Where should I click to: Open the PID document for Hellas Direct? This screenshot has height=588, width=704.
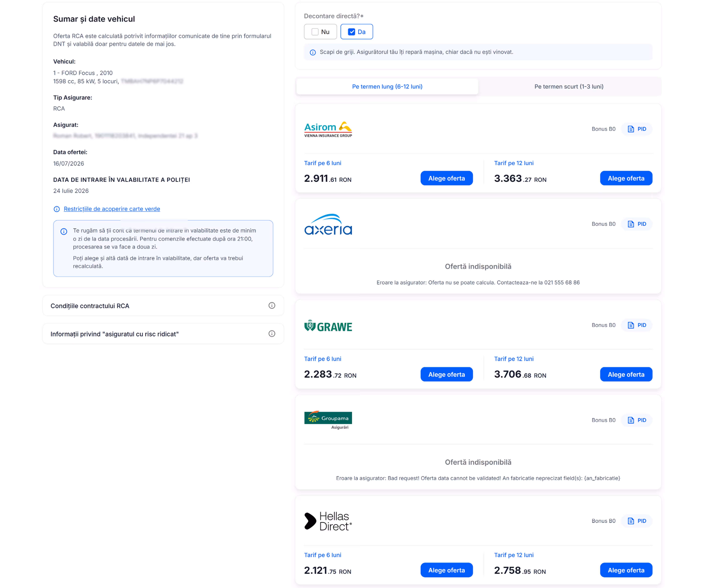pyautogui.click(x=637, y=521)
